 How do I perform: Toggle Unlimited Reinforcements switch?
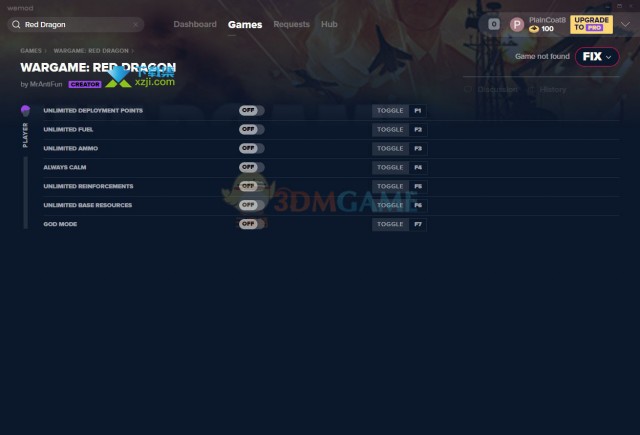click(x=252, y=186)
